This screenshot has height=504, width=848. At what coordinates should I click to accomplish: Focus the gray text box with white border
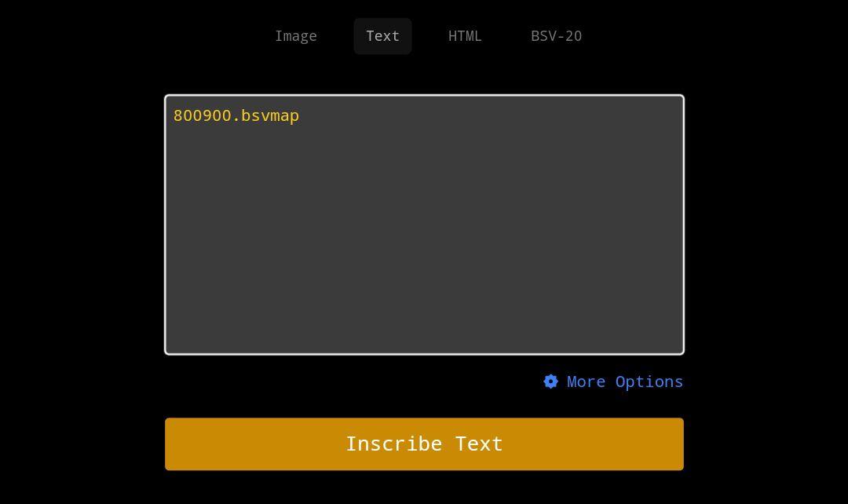424,236
